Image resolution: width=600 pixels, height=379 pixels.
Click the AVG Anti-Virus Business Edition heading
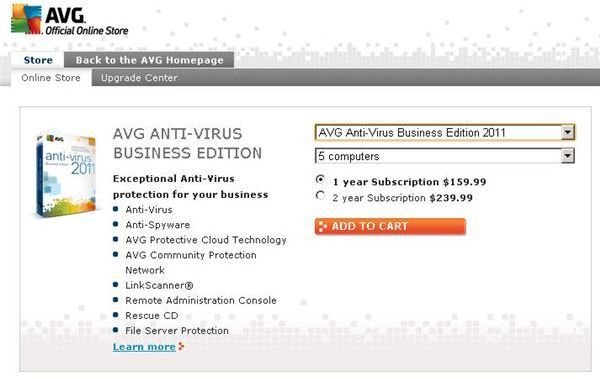coord(188,144)
